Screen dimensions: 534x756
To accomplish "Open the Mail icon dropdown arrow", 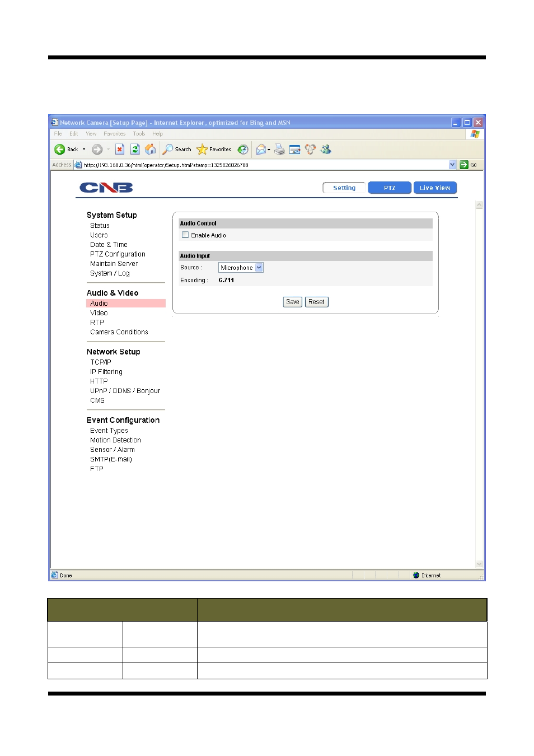I will [x=269, y=150].
